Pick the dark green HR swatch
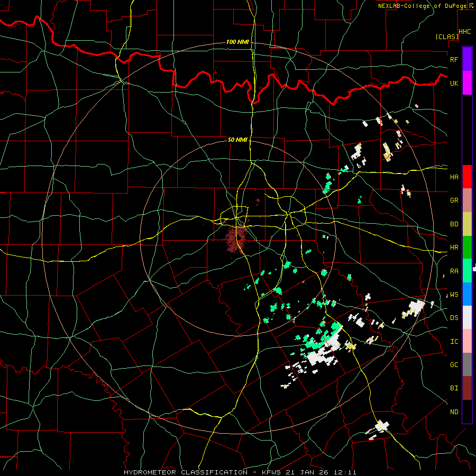This screenshot has height=476, width=476. point(467,248)
